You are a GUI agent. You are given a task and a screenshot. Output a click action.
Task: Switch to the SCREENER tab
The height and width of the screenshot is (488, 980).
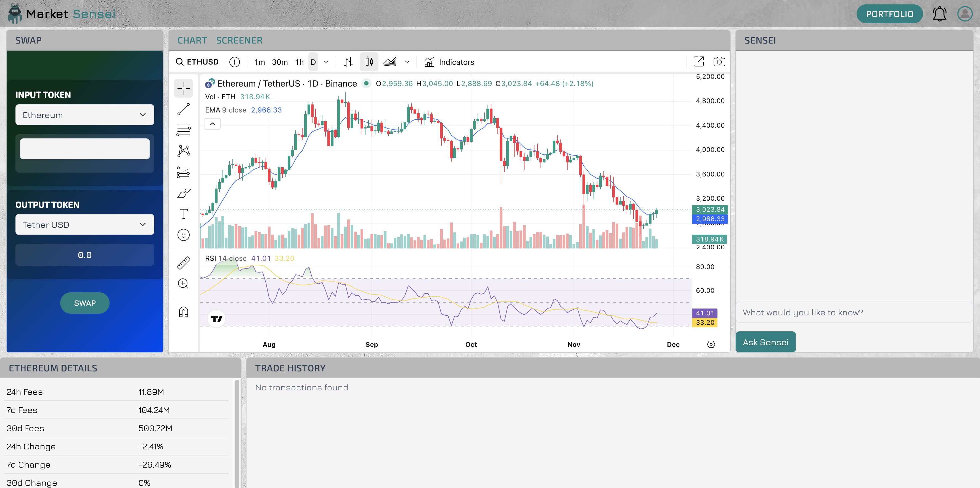tap(239, 40)
